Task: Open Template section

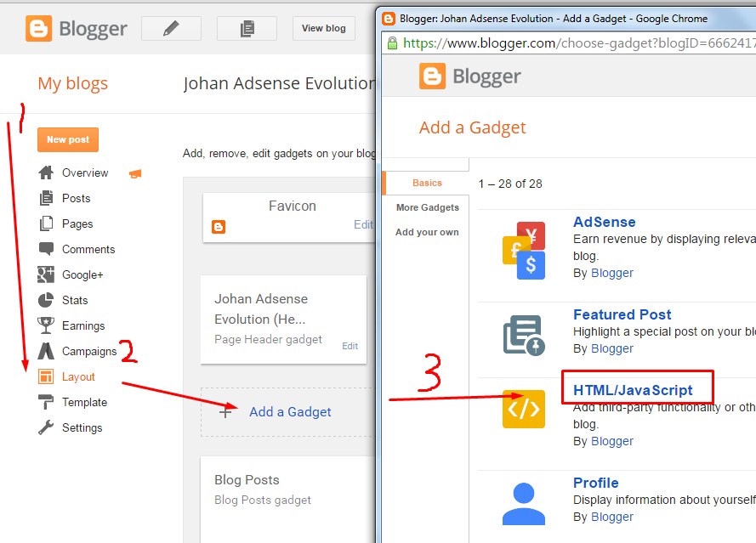Action: click(x=84, y=403)
